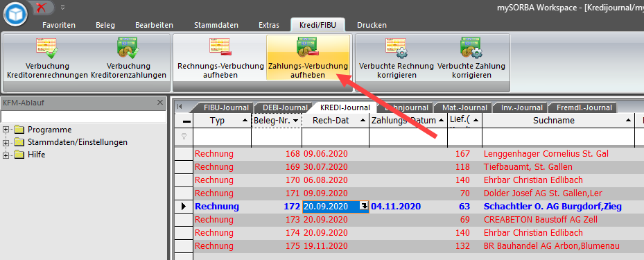Click the red X quick access icon

click(41, 7)
